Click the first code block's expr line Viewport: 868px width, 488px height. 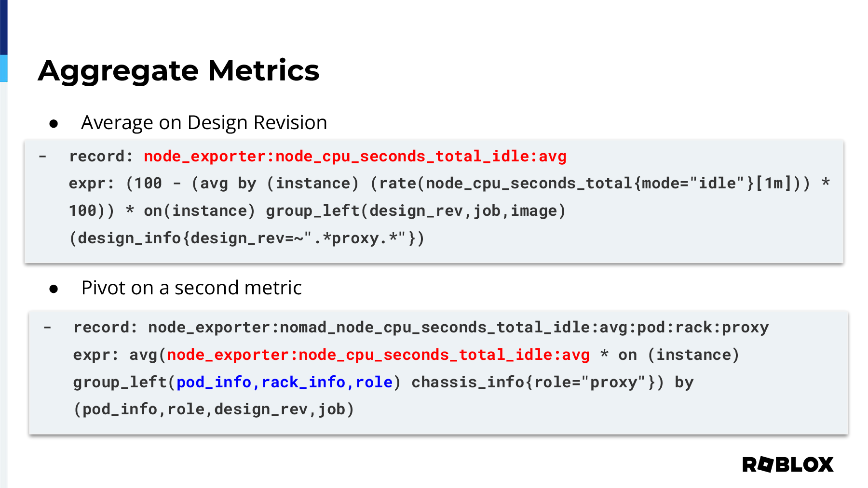[449, 184]
